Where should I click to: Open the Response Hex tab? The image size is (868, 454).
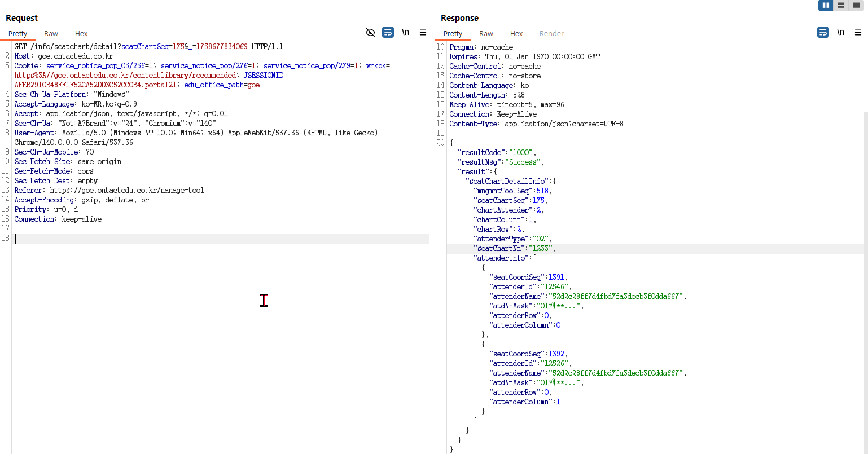(516, 34)
